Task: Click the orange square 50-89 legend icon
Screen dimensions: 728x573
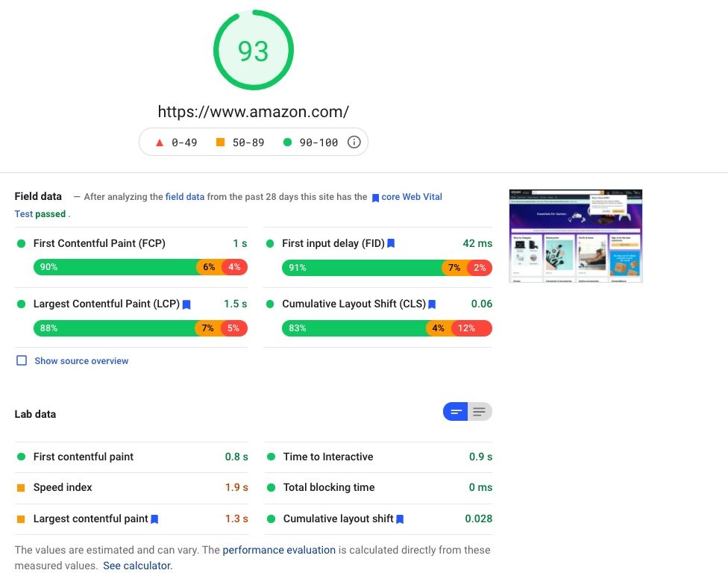Action: (221, 142)
